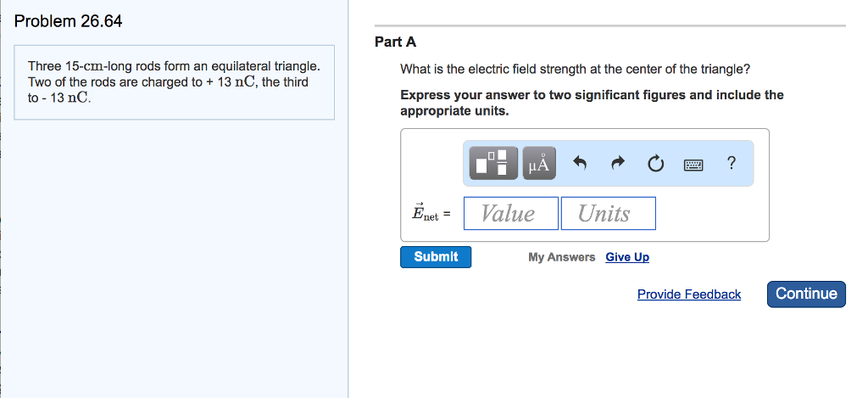
Task: Redo the answer edit
Action: click(618, 164)
